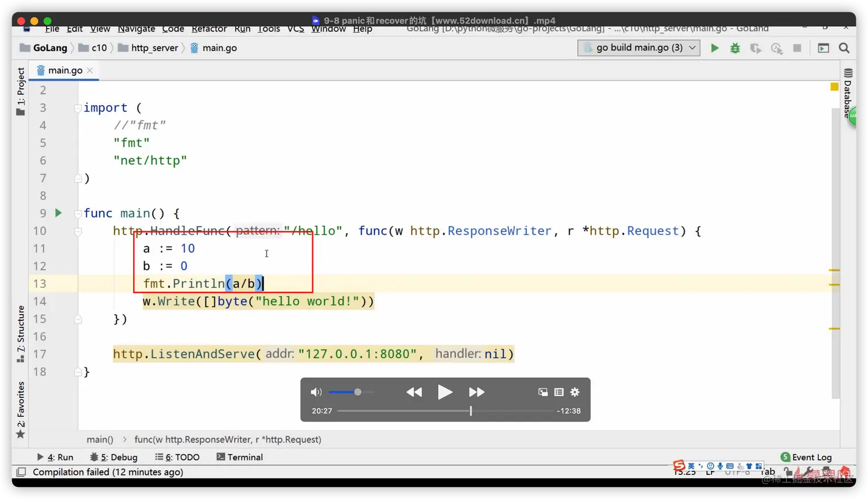
Task: Open the View menu
Action: coord(100,29)
